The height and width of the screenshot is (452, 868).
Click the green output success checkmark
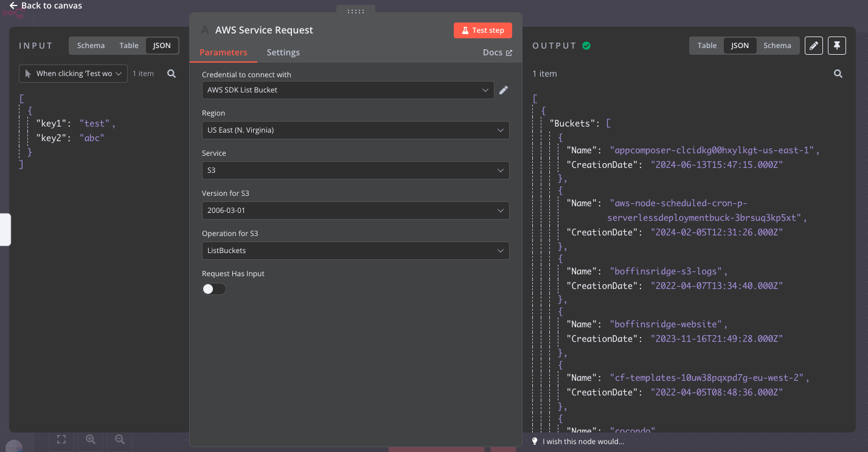coord(586,46)
